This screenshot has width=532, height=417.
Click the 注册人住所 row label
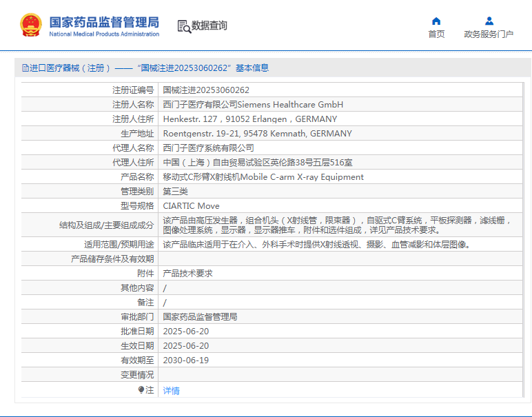[133, 119]
